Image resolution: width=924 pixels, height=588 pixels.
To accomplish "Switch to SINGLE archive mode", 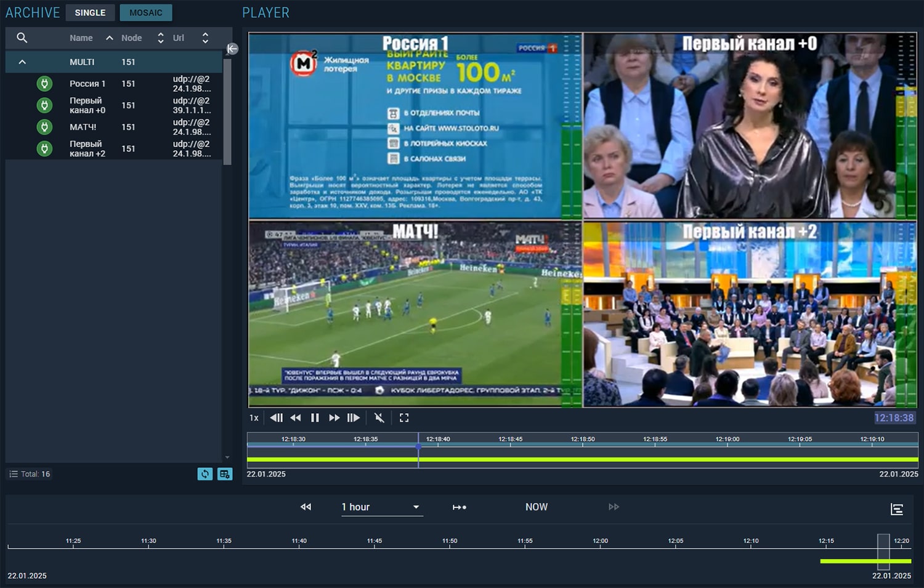I will (90, 12).
